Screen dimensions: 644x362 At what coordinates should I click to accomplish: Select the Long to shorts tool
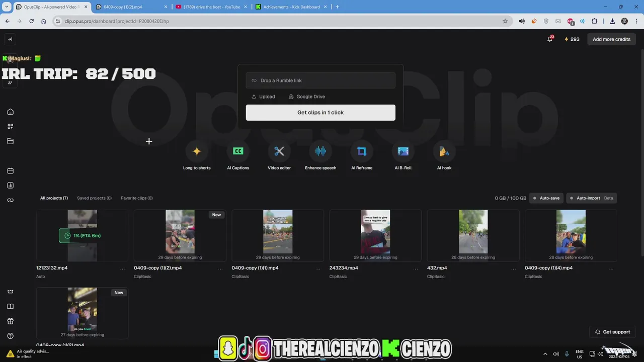pos(197,156)
